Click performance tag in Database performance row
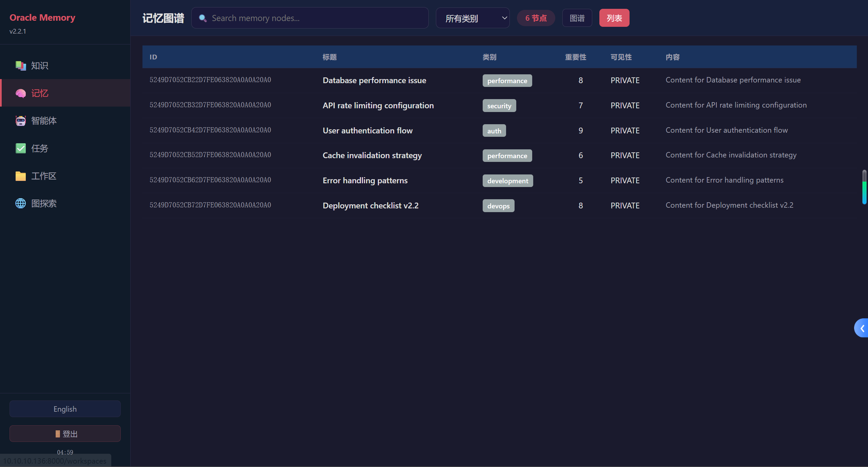The width and height of the screenshot is (868, 467). (507, 81)
